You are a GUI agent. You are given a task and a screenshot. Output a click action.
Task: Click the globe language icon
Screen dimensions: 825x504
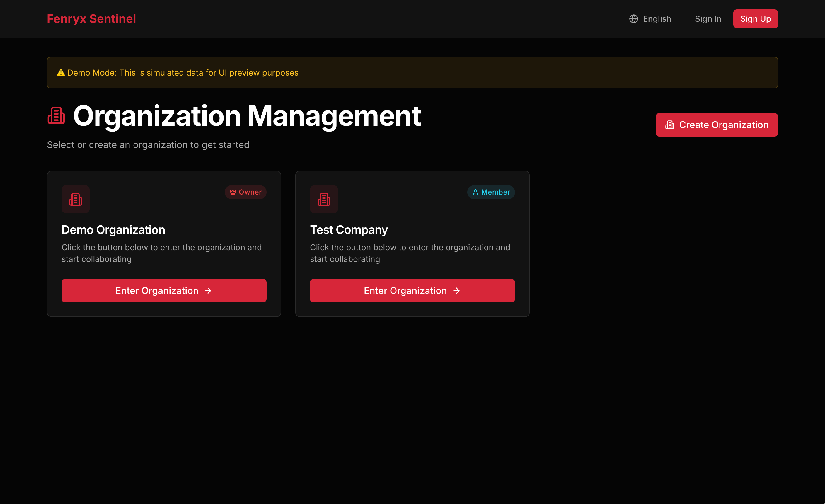(634, 19)
